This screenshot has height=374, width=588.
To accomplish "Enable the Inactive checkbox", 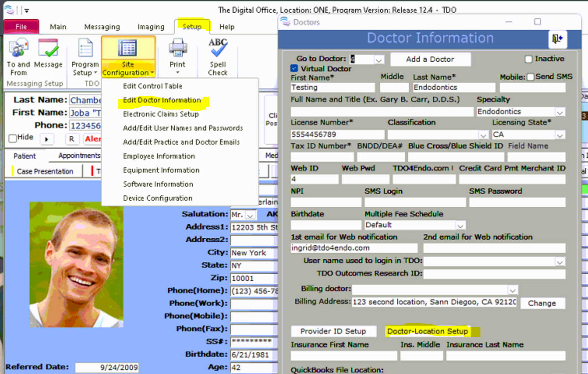I will [x=529, y=59].
